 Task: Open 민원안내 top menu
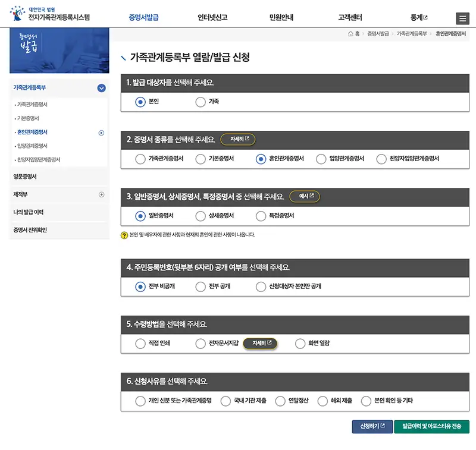point(281,18)
